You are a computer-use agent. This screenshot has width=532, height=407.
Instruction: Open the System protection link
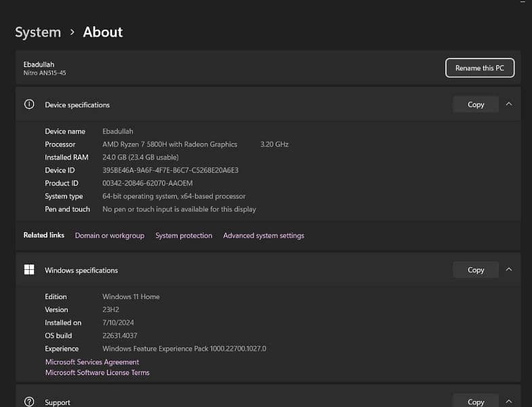[184, 235]
